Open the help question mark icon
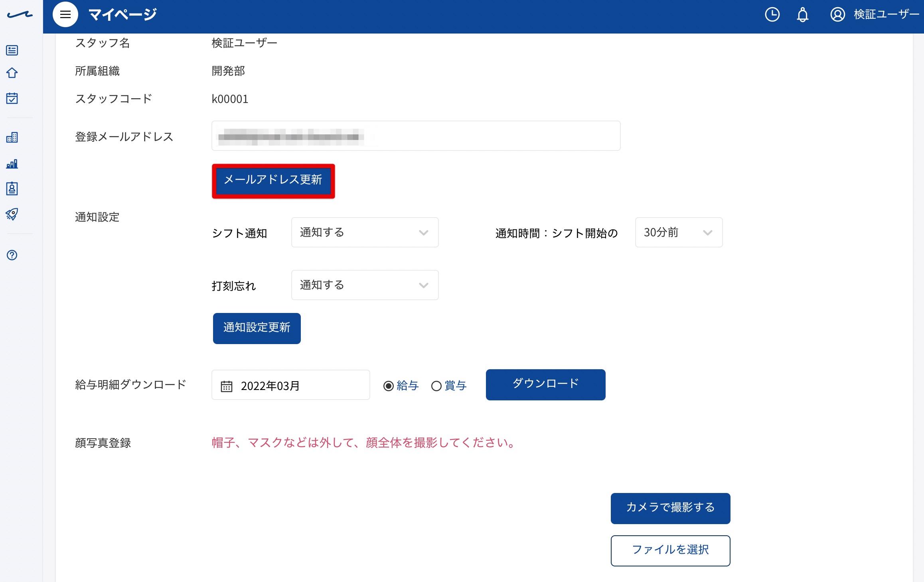This screenshot has width=924, height=582. point(12,255)
